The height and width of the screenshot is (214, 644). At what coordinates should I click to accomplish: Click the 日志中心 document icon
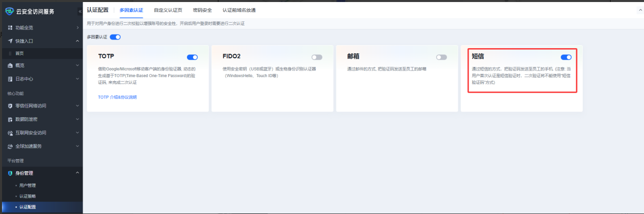tap(10, 79)
